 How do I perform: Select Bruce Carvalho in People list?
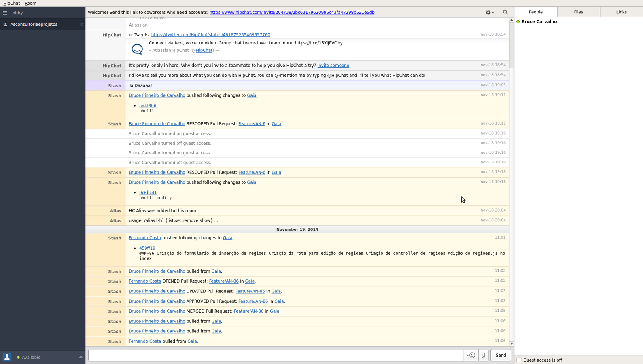tap(539, 21)
